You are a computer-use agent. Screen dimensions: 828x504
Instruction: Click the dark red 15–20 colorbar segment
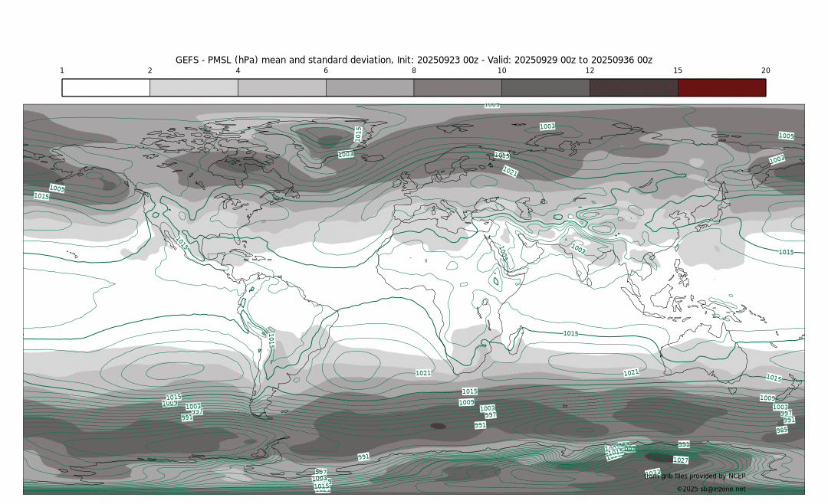(721, 87)
